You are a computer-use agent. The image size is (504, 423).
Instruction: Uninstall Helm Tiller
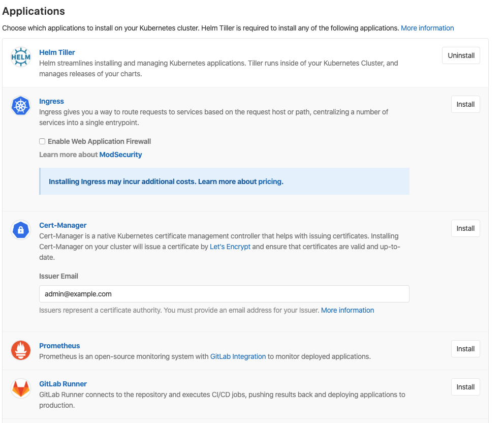(461, 55)
